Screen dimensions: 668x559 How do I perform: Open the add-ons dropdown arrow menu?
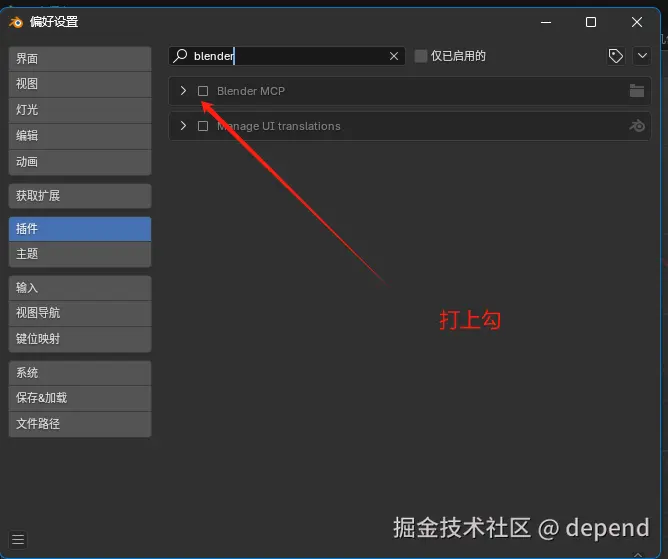point(642,56)
